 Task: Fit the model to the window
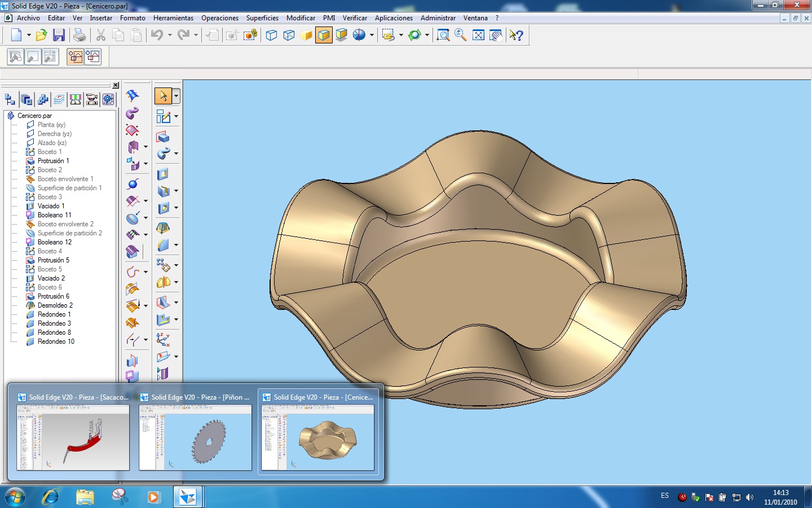click(478, 35)
